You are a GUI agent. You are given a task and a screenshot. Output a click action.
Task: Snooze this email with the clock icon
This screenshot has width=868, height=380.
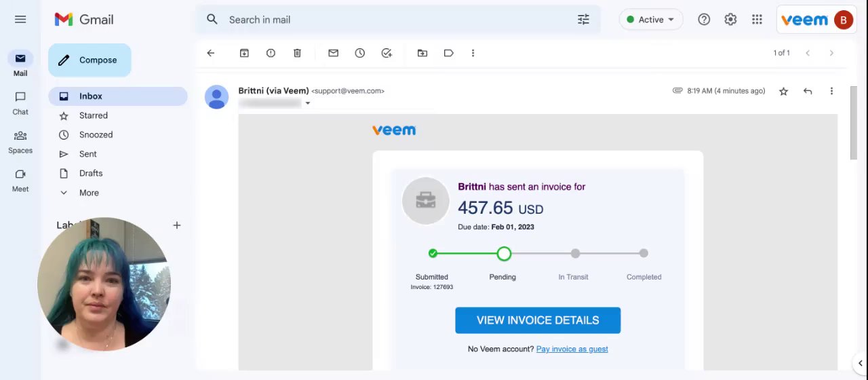359,53
